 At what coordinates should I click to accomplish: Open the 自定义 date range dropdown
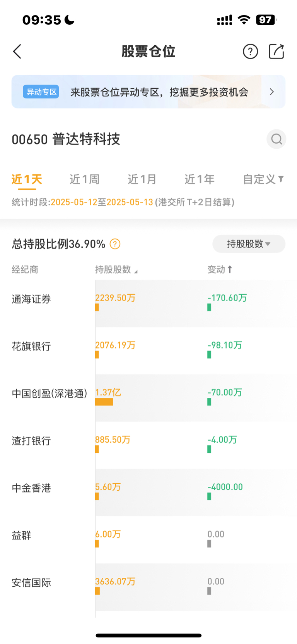click(263, 179)
